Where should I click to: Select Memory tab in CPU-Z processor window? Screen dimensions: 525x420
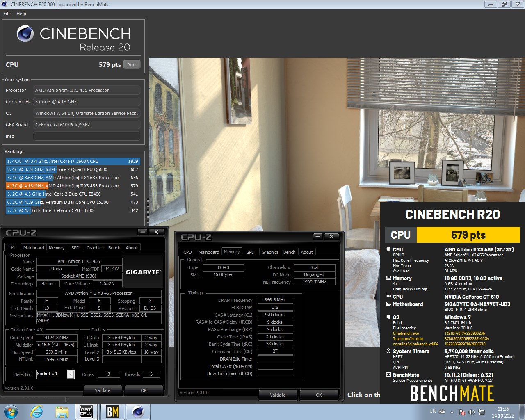pyautogui.click(x=57, y=248)
